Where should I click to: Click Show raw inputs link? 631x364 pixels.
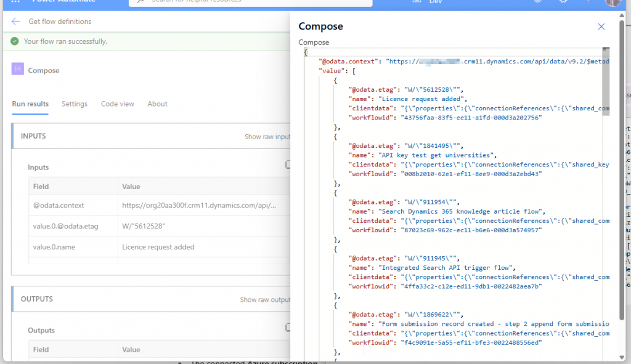point(267,137)
